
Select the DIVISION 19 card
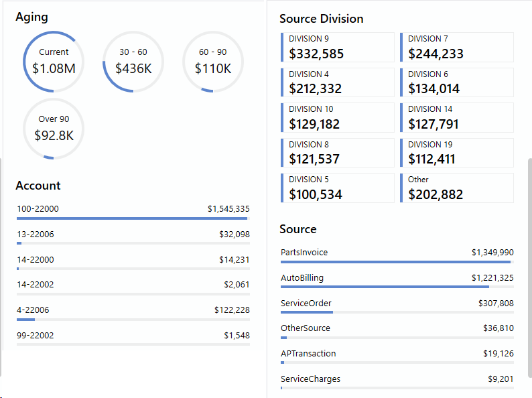coord(458,153)
